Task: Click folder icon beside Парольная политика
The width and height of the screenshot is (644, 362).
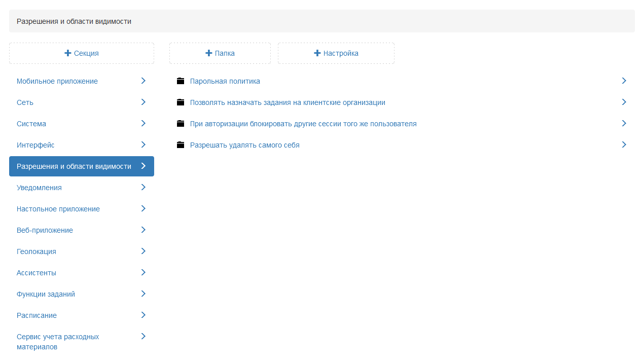Action: [181, 81]
